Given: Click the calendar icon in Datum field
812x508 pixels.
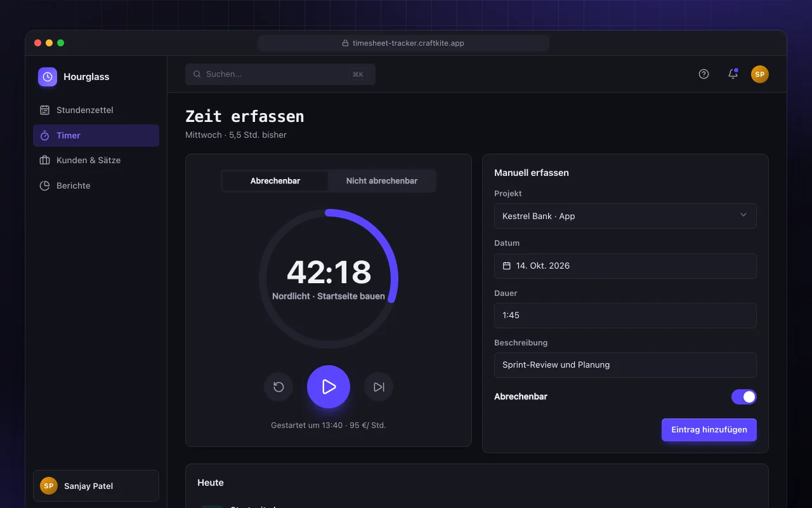Looking at the screenshot, I should point(507,266).
